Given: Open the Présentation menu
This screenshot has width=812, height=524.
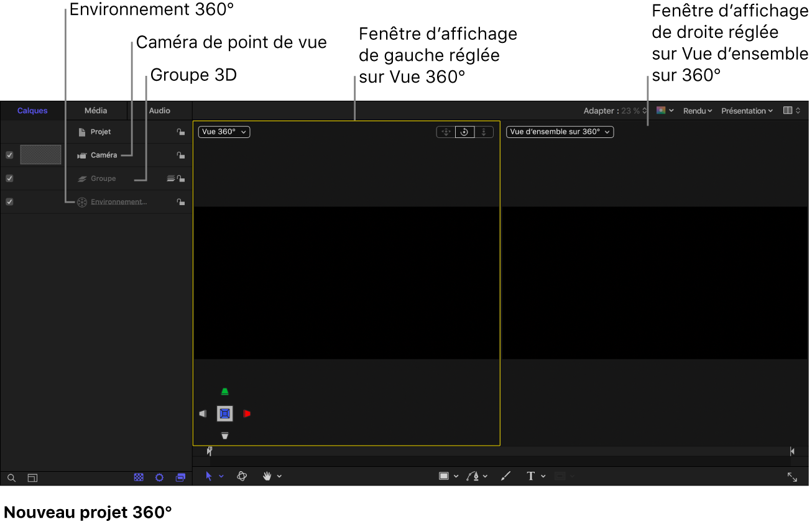Looking at the screenshot, I should coord(746,111).
